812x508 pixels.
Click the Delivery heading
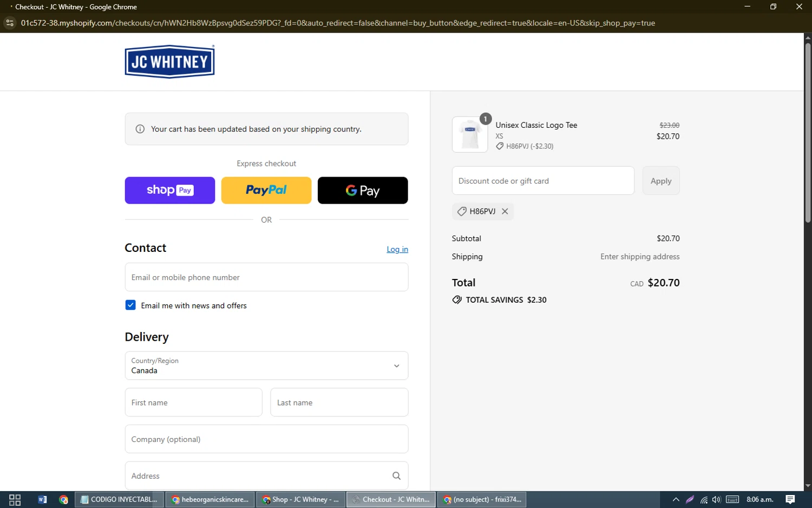click(147, 337)
